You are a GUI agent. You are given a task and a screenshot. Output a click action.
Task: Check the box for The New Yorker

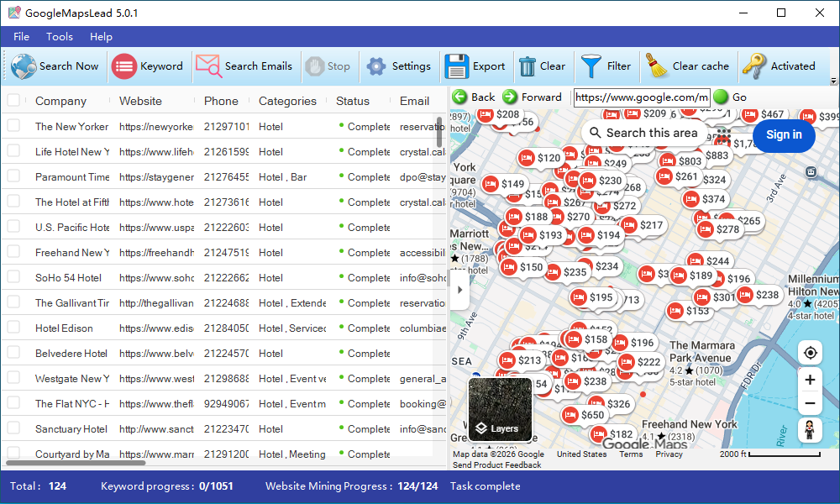click(x=13, y=126)
